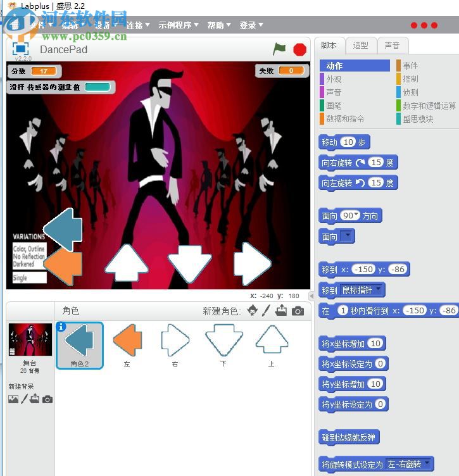The width and height of the screenshot is (459, 476).
Task: Select the 动作 block category
Action: [355, 66]
